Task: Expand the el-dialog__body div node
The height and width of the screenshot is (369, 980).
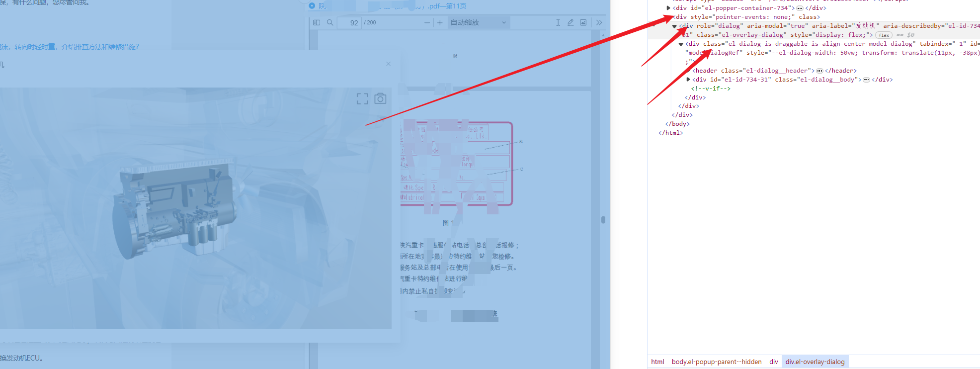Action: click(x=688, y=80)
